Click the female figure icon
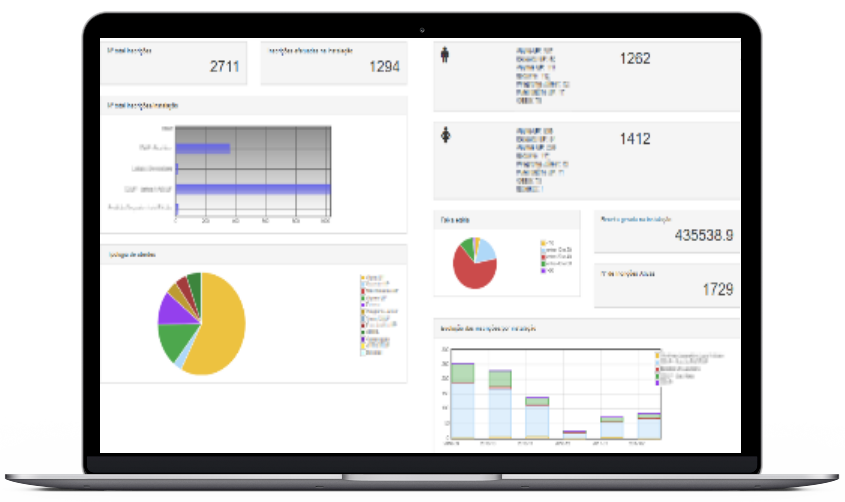845x502 pixels. [x=445, y=135]
